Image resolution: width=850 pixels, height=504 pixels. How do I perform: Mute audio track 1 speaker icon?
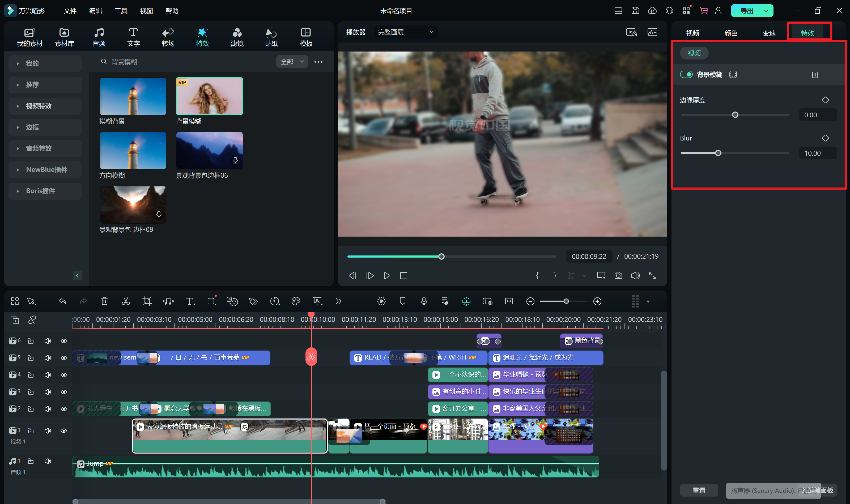pyautogui.click(x=48, y=461)
